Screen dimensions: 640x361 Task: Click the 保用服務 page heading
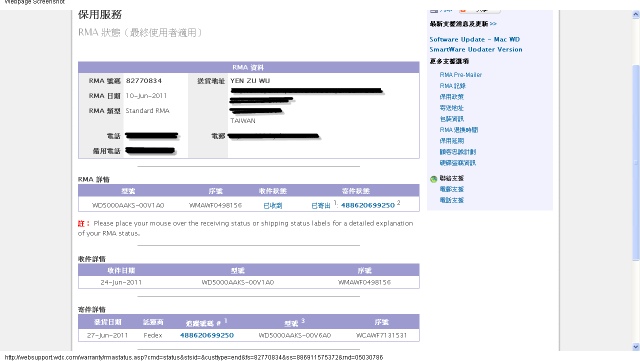tap(100, 15)
